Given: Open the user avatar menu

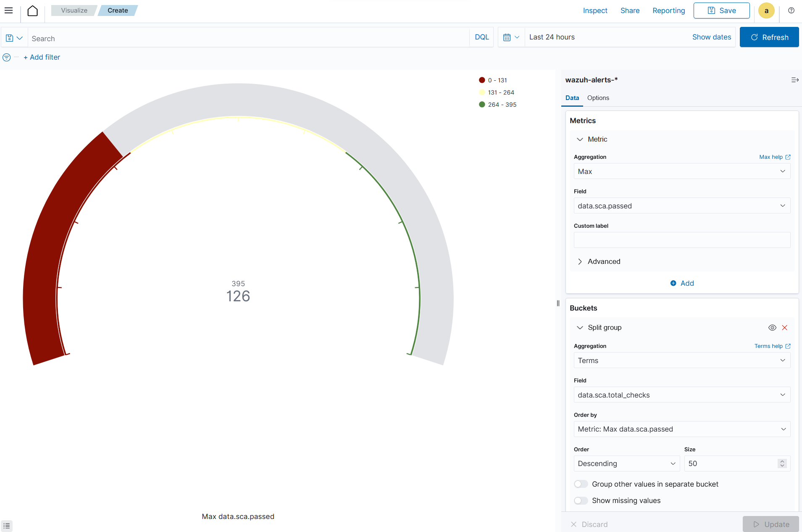Looking at the screenshot, I should tap(766, 11).
